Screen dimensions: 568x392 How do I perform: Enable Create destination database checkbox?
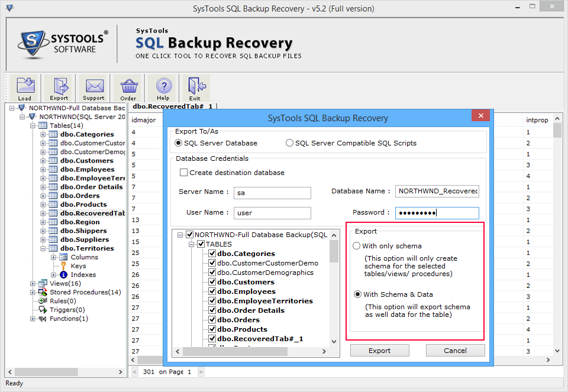click(x=183, y=173)
